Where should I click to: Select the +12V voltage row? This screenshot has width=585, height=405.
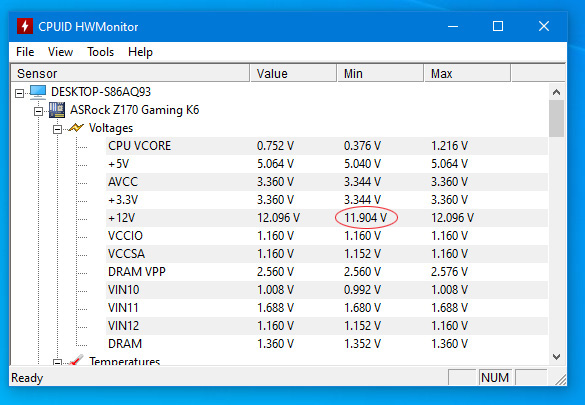pyautogui.click(x=327, y=218)
